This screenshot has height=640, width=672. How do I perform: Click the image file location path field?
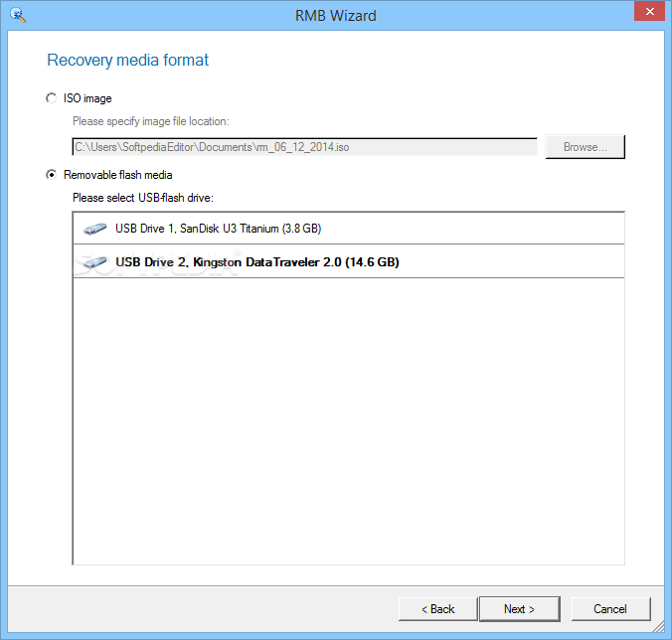(305, 147)
